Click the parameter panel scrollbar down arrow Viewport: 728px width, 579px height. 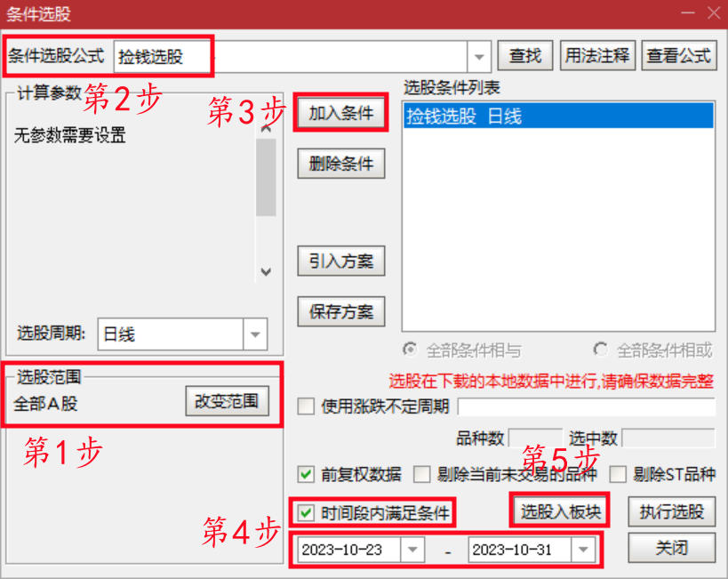coord(266,272)
